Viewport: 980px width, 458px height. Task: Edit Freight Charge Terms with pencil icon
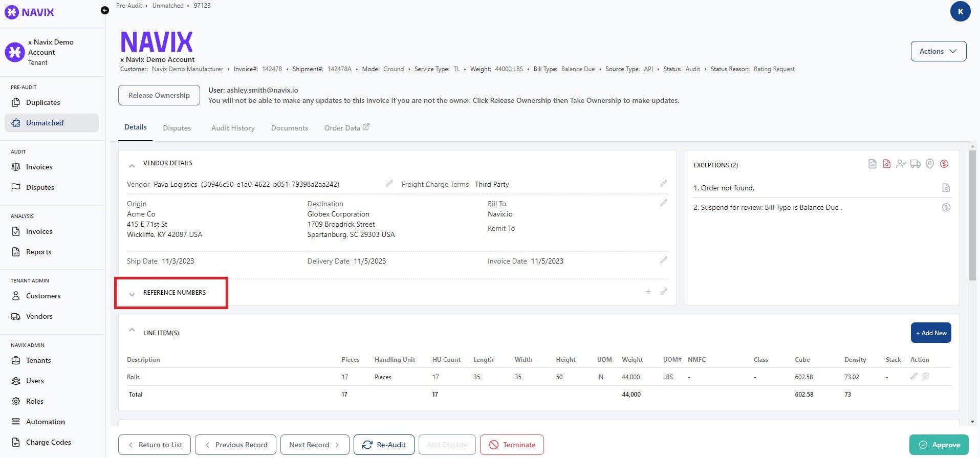coord(664,183)
